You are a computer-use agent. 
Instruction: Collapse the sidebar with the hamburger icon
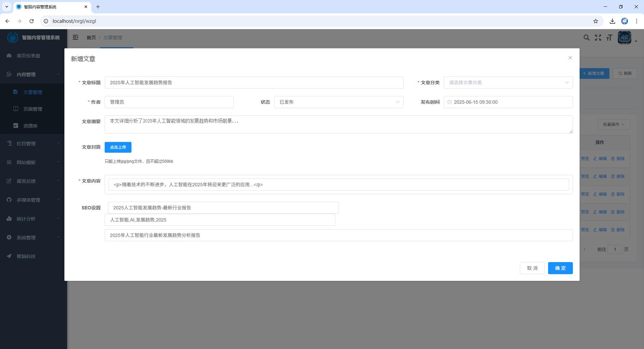pos(75,37)
